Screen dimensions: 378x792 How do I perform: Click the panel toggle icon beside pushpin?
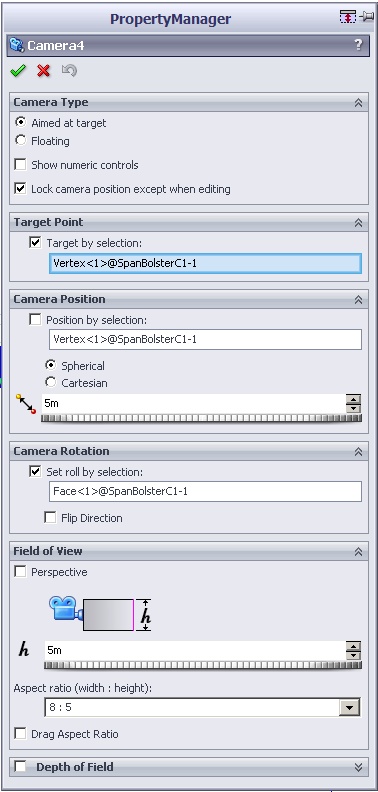coord(348,17)
